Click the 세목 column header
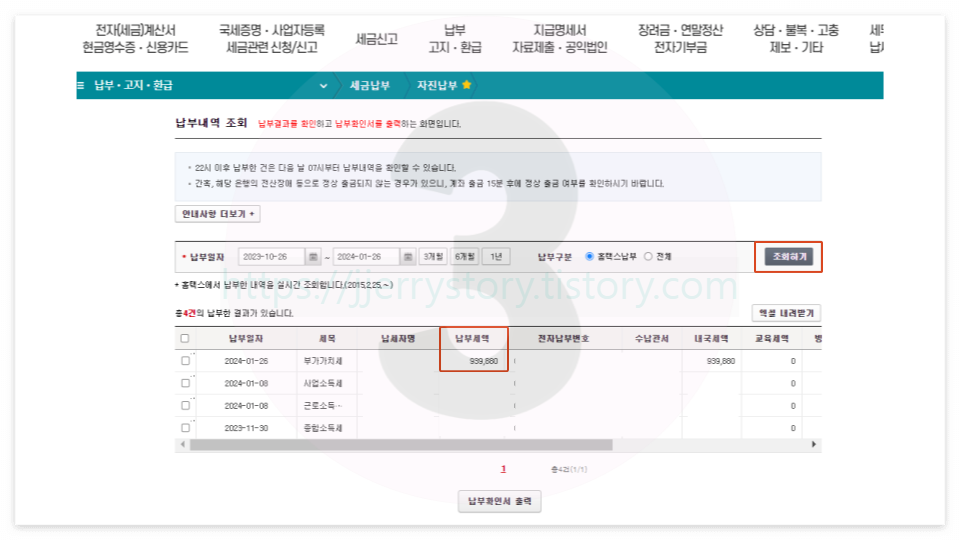Image resolution: width=960 pixels, height=540 pixels. [327, 338]
